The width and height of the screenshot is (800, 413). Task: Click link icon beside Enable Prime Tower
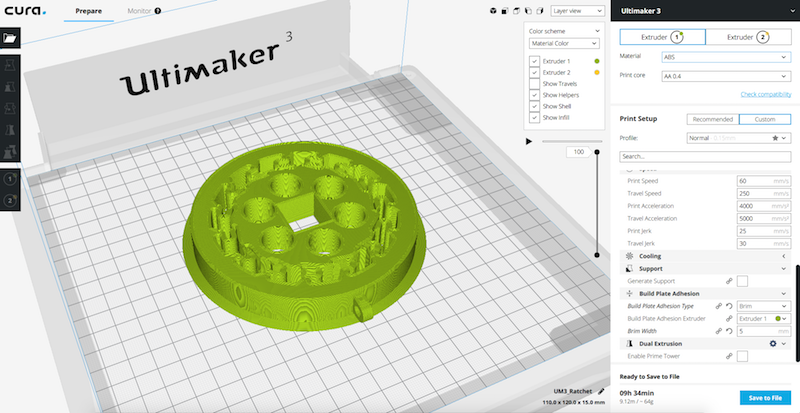(x=730, y=356)
